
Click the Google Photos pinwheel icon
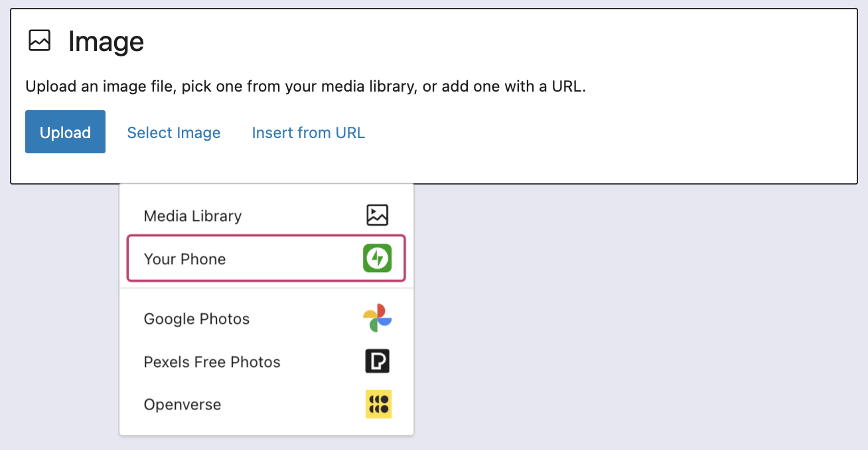click(377, 318)
